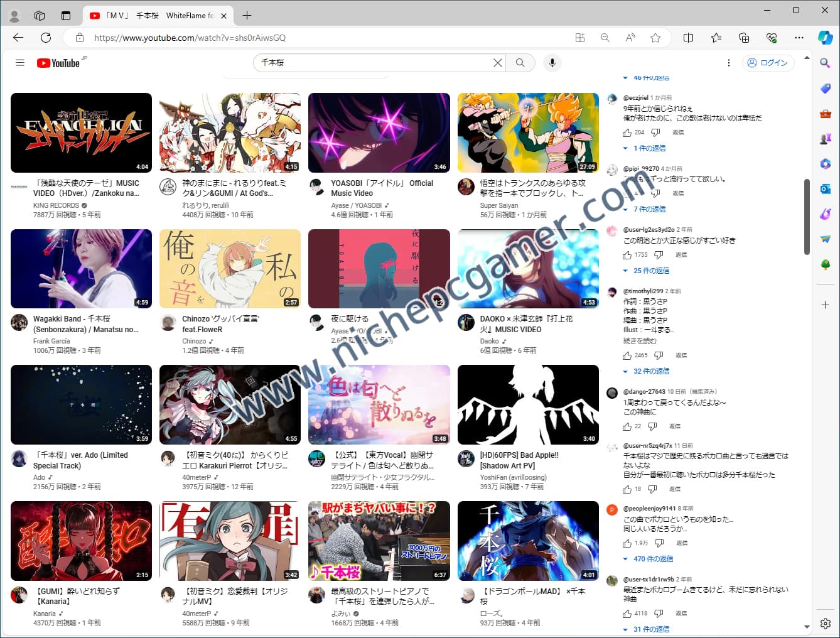Open the Copilot sidebar
This screenshot has height=638, width=840.
826,38
